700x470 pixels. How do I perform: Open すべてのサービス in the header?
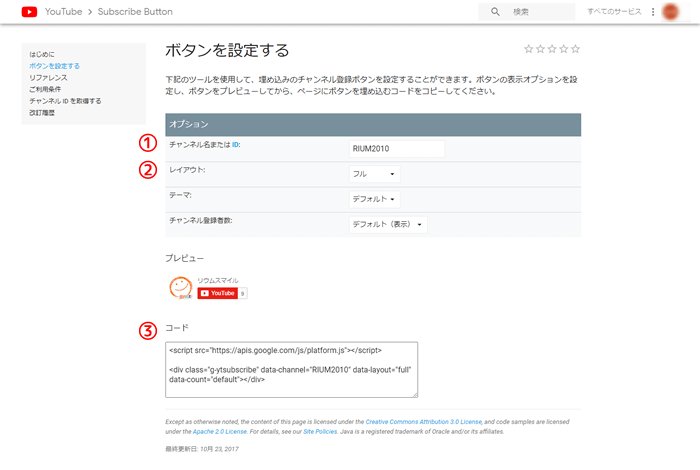click(614, 12)
